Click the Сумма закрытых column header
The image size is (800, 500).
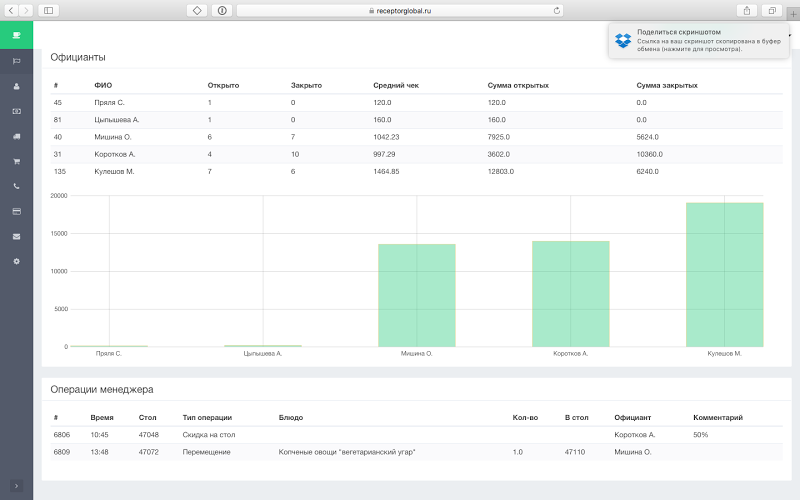[667, 85]
